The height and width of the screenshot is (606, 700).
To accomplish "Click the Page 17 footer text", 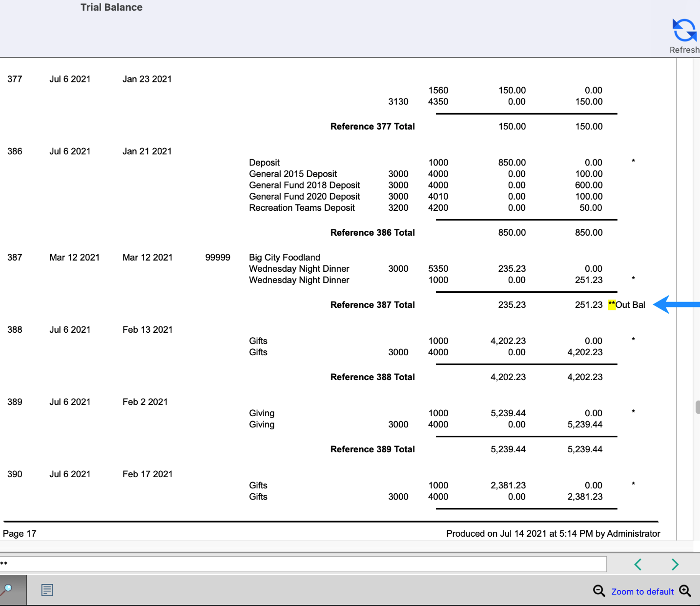I will 20,533.
